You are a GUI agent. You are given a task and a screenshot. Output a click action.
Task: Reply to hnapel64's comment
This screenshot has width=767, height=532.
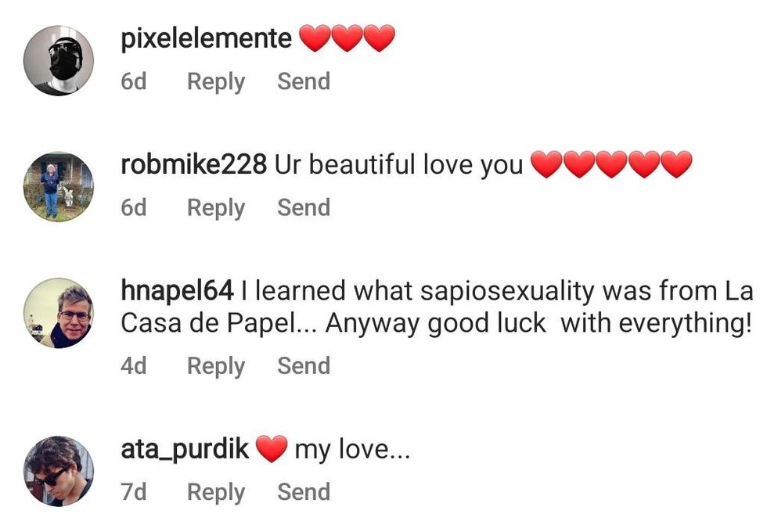(x=215, y=365)
